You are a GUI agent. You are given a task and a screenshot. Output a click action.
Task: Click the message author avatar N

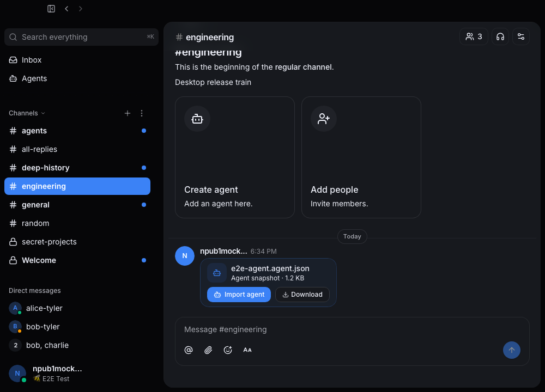(185, 256)
